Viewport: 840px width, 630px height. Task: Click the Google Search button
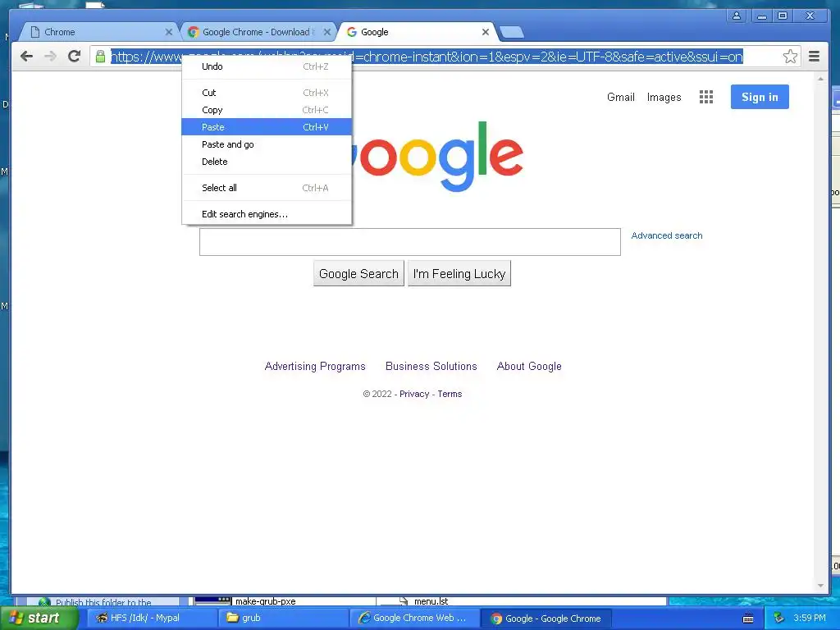358,274
